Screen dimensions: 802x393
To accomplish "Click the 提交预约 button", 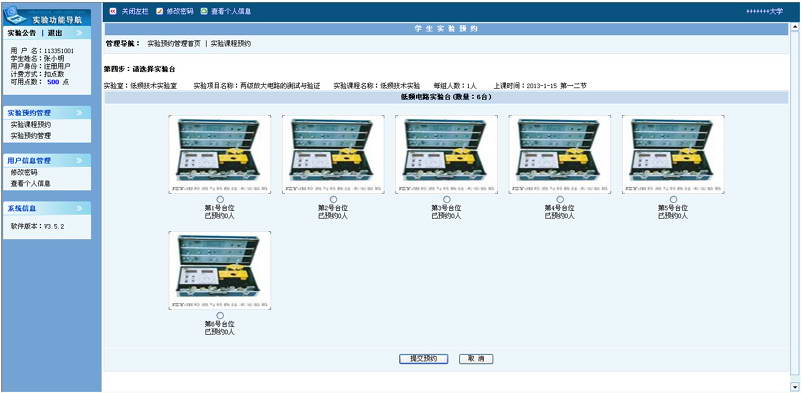I will [424, 359].
